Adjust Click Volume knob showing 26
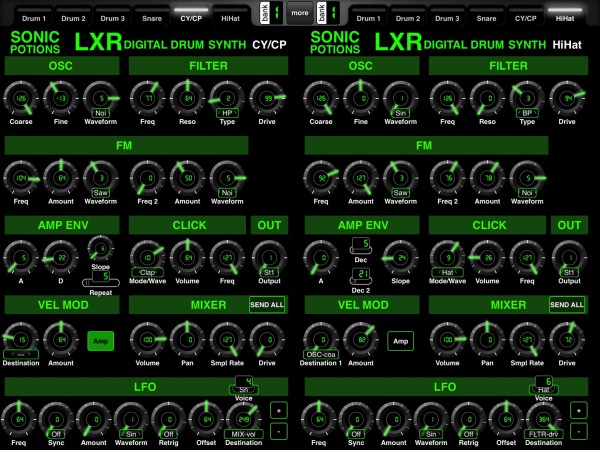This screenshot has width=600, height=450. [488, 258]
